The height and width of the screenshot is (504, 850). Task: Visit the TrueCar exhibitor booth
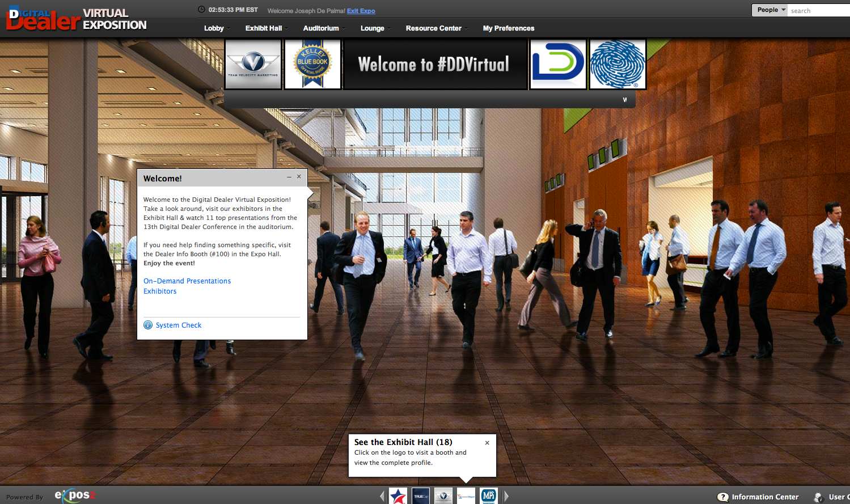click(421, 496)
